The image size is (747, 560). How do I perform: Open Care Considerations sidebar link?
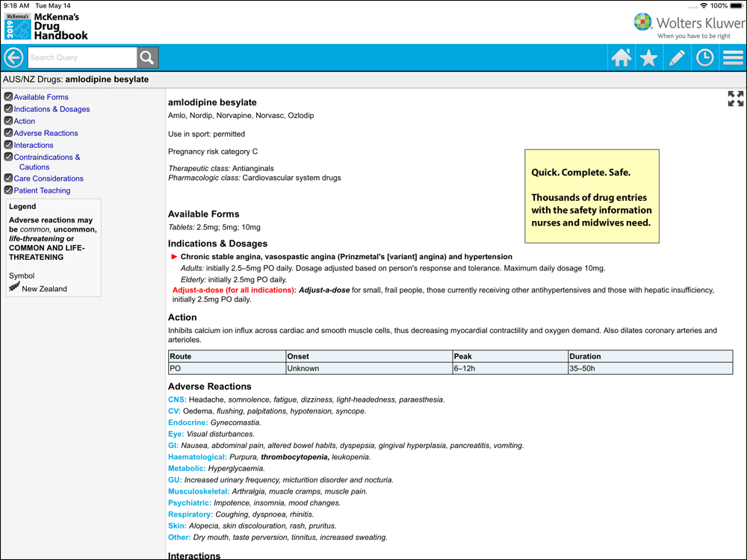(49, 178)
